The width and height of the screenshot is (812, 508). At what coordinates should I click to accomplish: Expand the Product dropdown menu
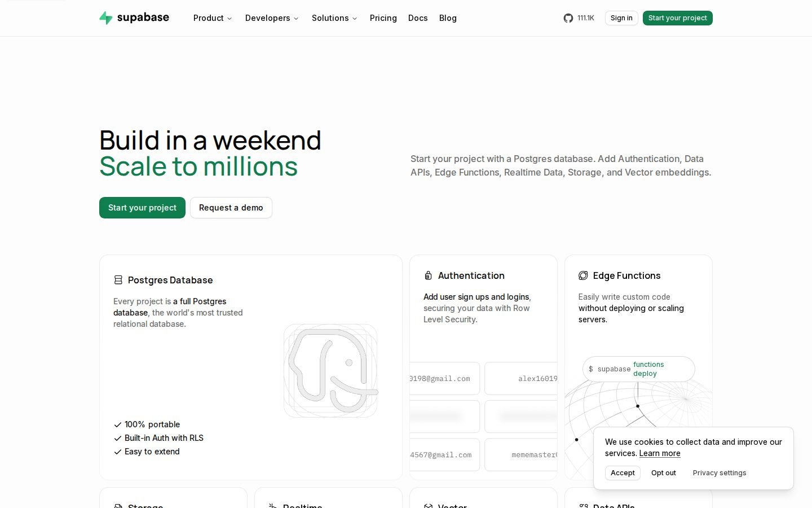pos(213,18)
